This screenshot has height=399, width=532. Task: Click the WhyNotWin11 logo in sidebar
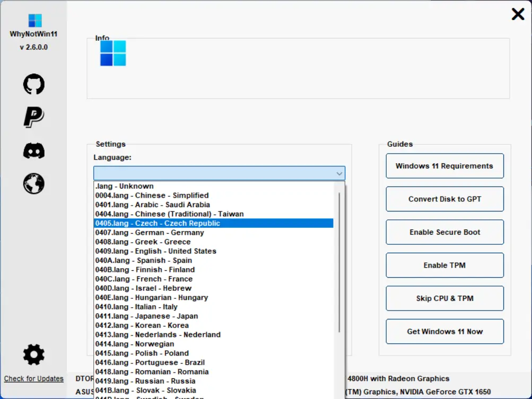click(35, 20)
